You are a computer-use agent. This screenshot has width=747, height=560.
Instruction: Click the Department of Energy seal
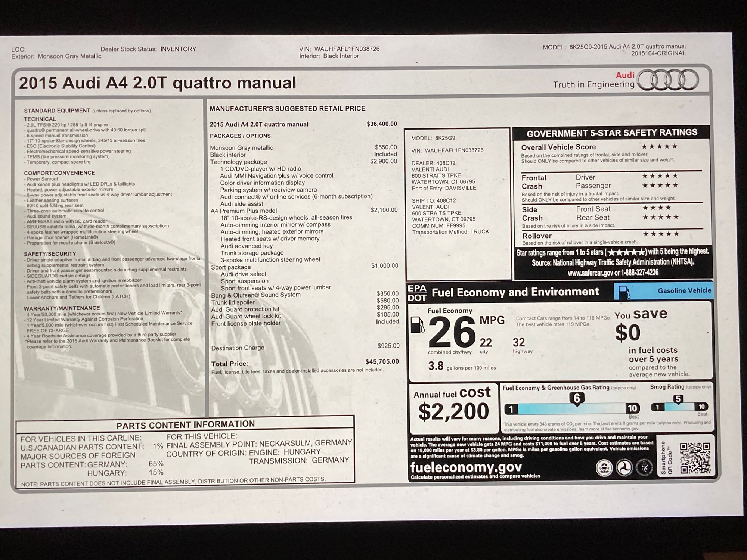coord(644,468)
